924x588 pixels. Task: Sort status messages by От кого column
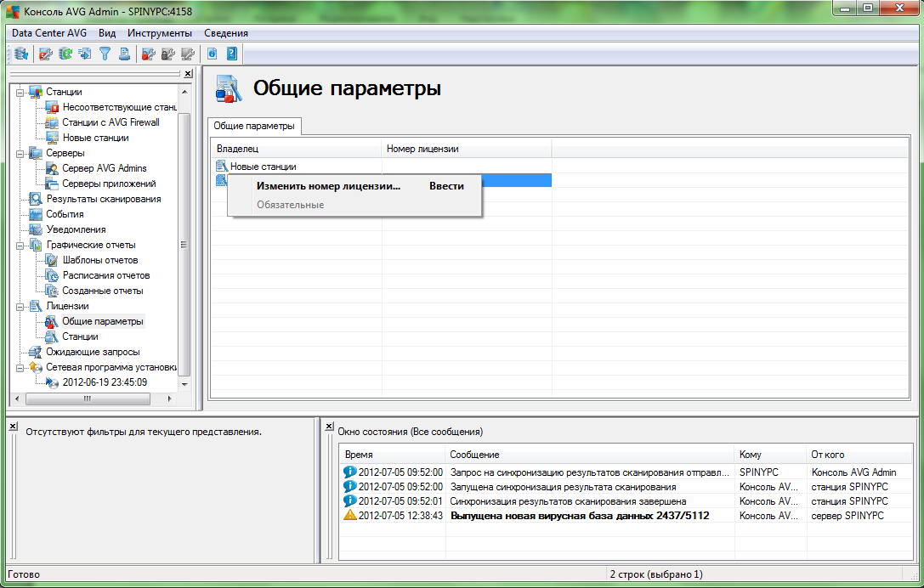(859, 455)
